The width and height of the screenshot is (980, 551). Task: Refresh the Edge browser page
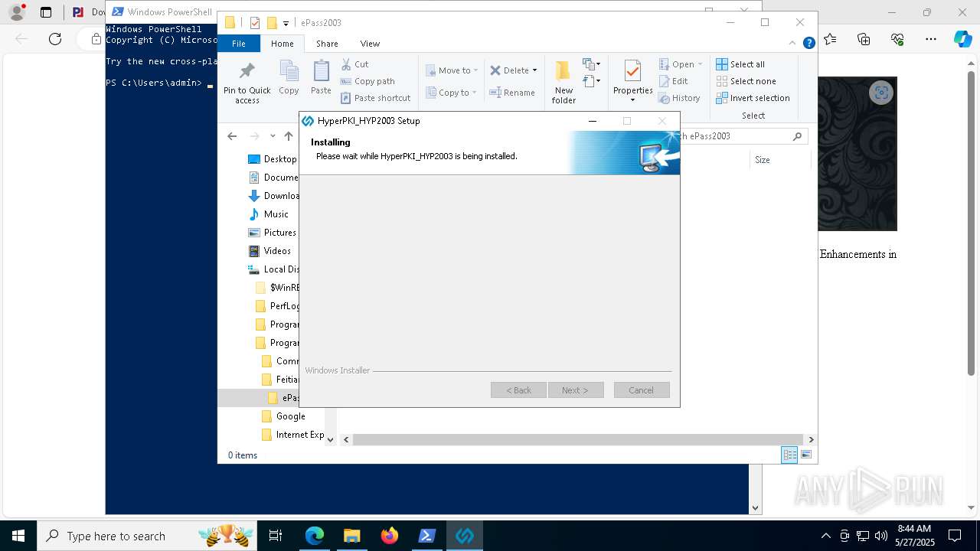(55, 39)
